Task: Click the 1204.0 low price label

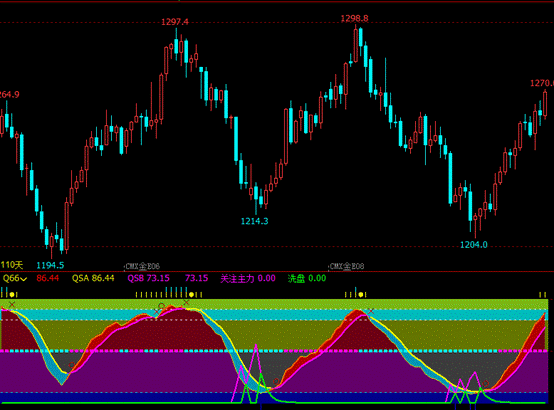Action: point(473,245)
